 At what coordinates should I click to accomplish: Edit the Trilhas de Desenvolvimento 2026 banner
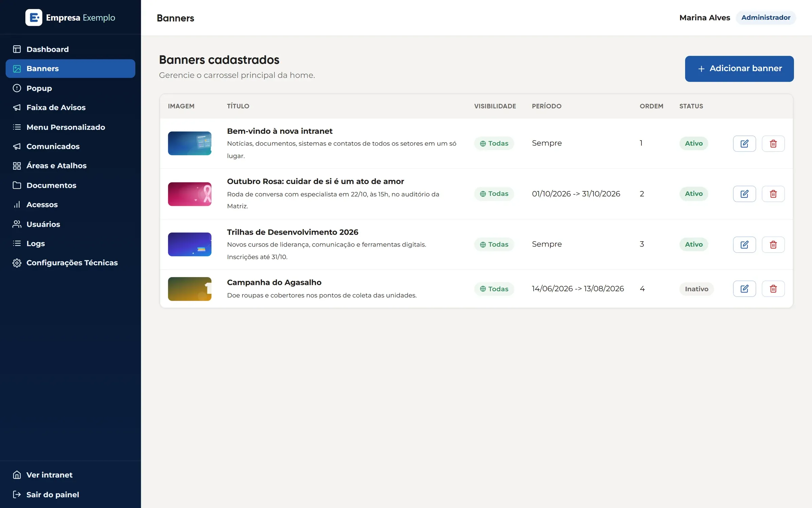744,245
